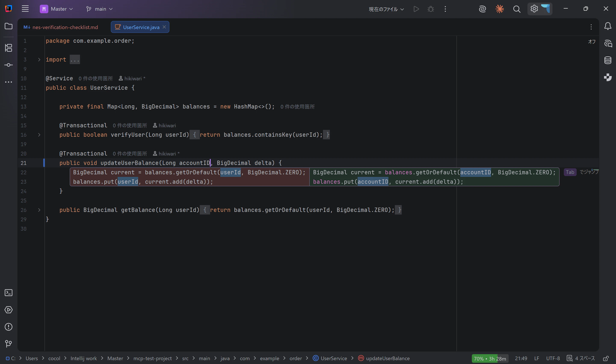Click the Run button
Screen dimensions: 616x364
click(416, 9)
